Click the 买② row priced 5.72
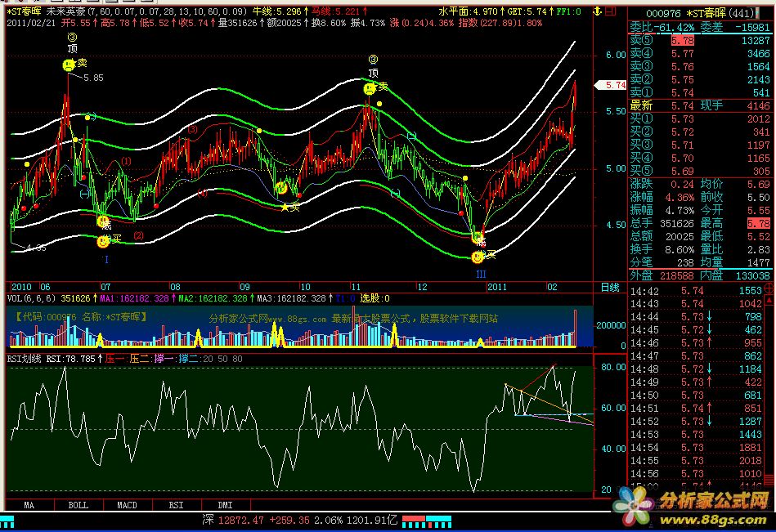 700,132
